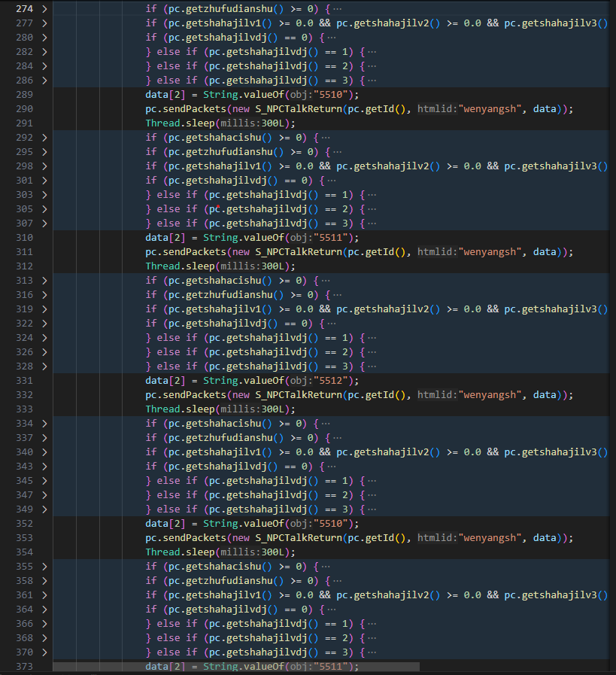Expand fold chevron at line 303
Image resolution: width=616 pixels, height=675 pixels.
click(44, 195)
